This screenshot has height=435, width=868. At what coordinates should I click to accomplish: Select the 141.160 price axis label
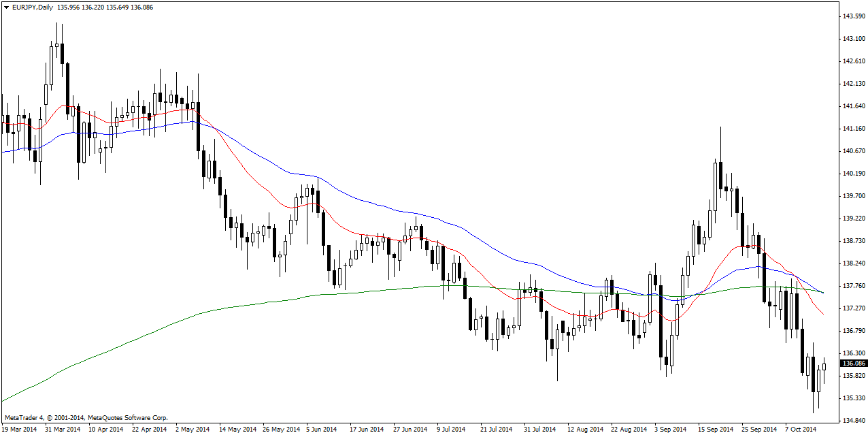[854, 128]
